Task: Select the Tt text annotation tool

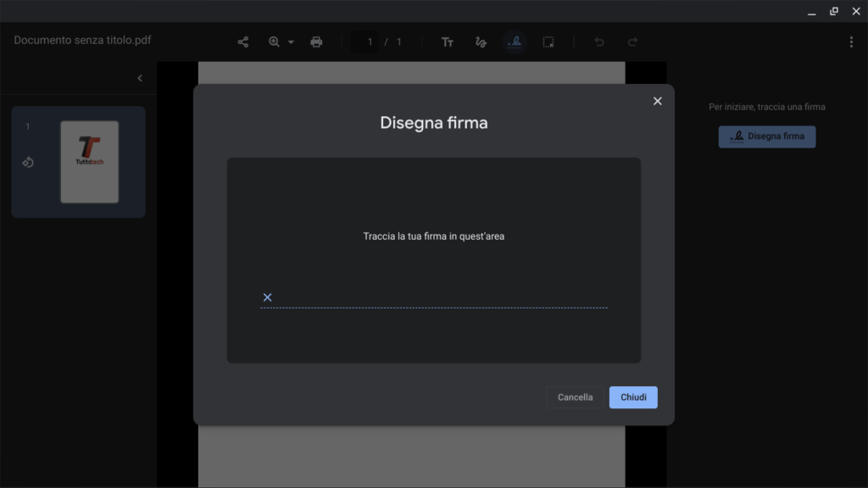Action: click(447, 41)
